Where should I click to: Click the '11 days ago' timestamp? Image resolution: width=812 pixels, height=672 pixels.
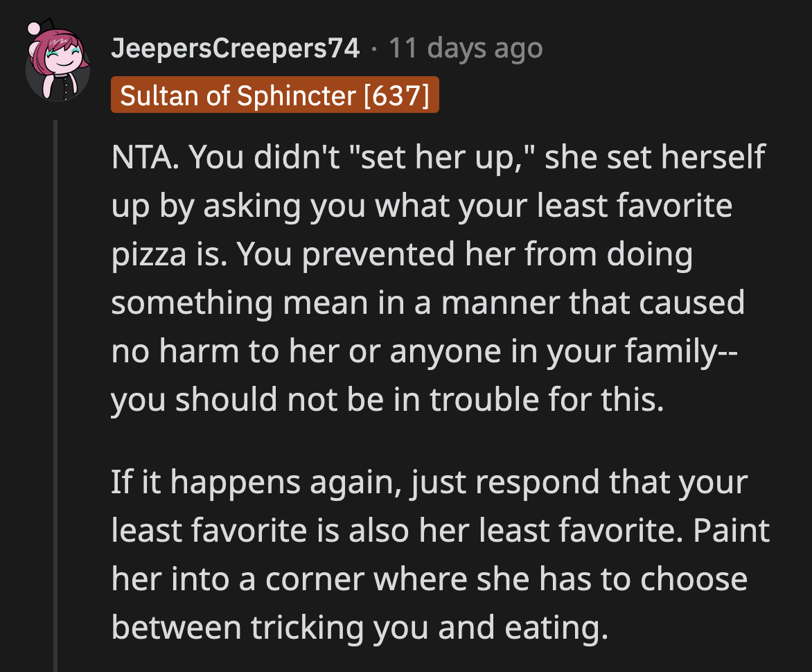tap(464, 47)
